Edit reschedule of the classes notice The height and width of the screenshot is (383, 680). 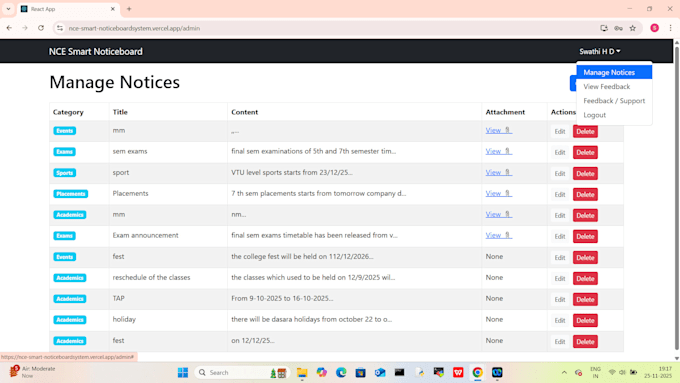[x=560, y=278]
